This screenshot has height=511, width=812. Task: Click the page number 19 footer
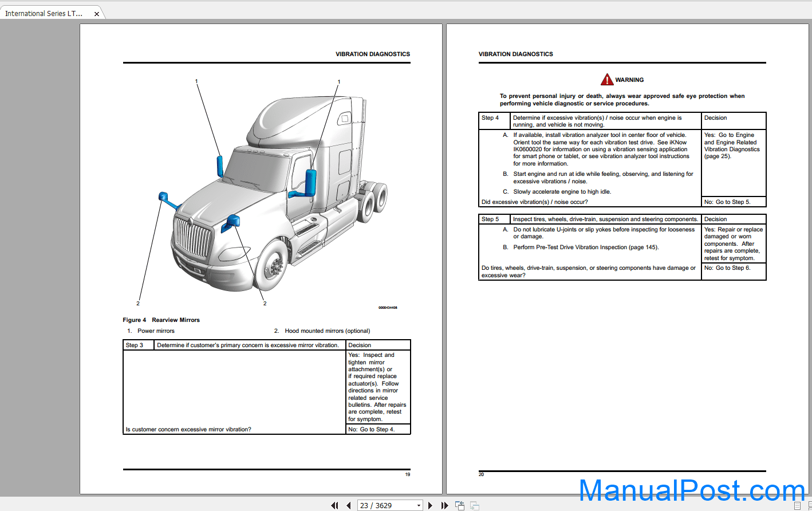click(x=408, y=474)
